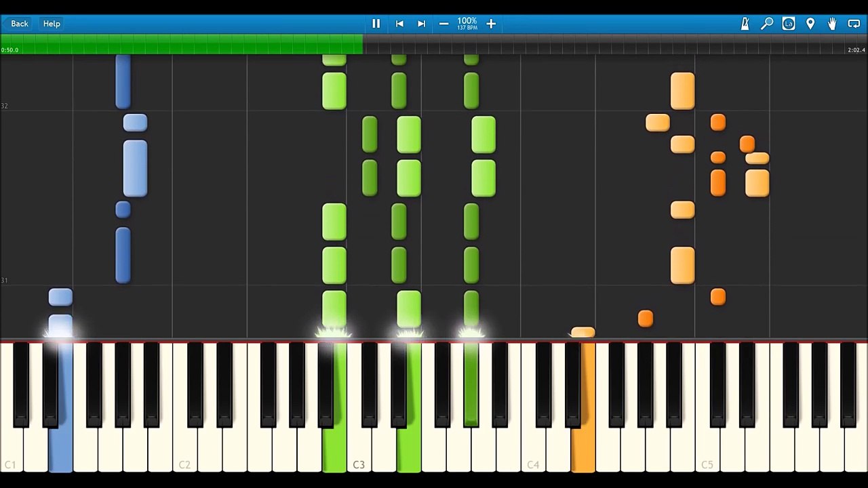
Task: Click measure number 31 marker
Action: tap(5, 280)
